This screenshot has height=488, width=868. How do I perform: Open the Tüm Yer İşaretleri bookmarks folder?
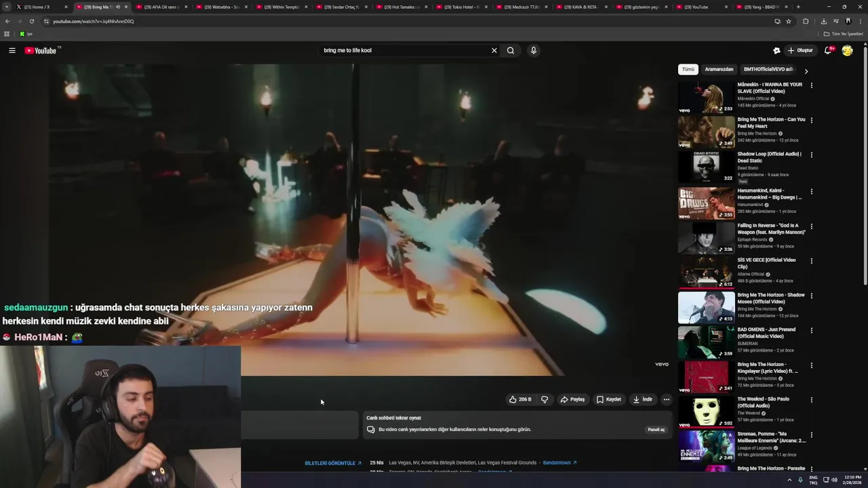click(843, 34)
